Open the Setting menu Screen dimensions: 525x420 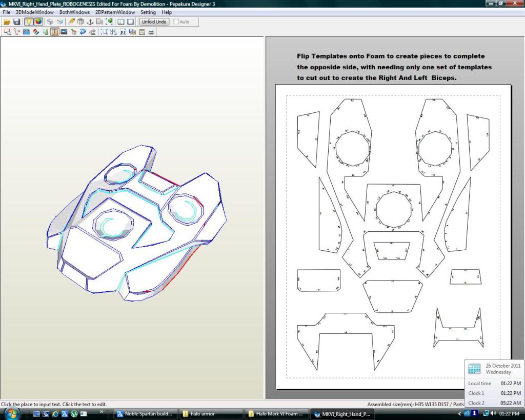point(148,12)
